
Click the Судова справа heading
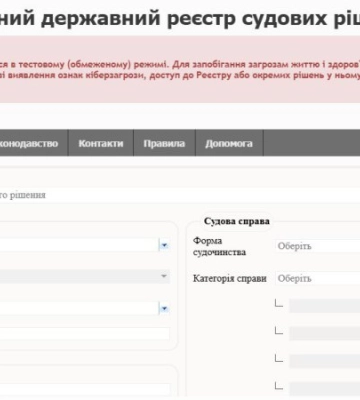point(237,221)
